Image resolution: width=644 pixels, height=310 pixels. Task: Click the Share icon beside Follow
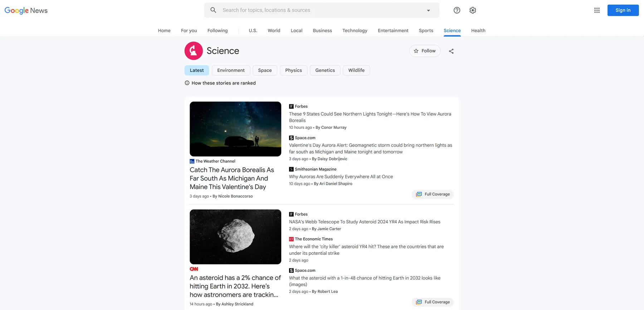click(x=451, y=51)
